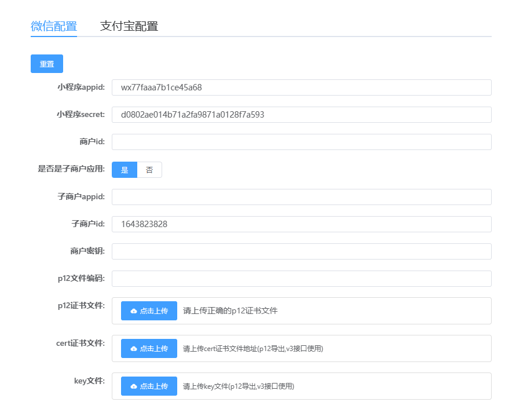Click the cloud upload icon on key文件 row
516x420 pixels.
(133, 386)
